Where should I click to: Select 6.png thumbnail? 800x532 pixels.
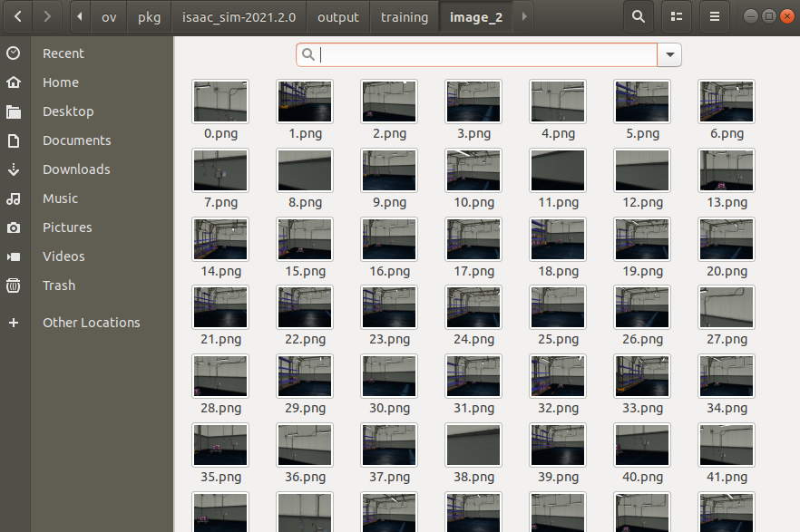point(727,102)
